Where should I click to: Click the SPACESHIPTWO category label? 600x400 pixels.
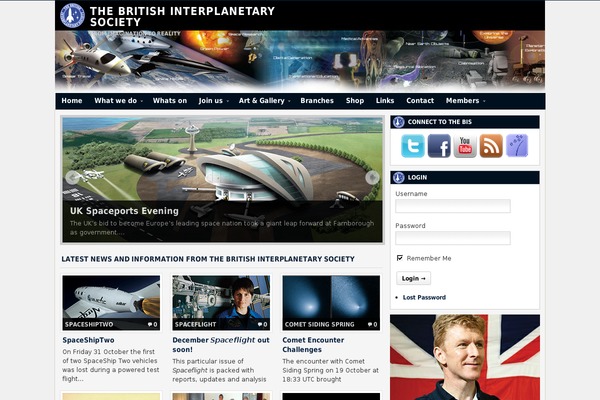pos(89,324)
